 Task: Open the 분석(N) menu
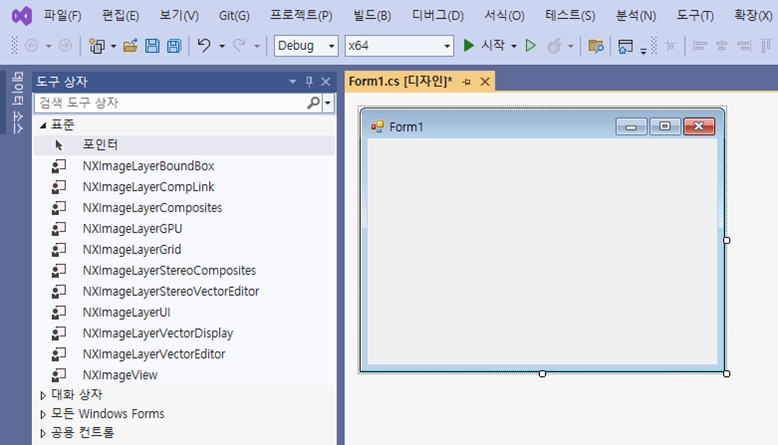pos(636,15)
